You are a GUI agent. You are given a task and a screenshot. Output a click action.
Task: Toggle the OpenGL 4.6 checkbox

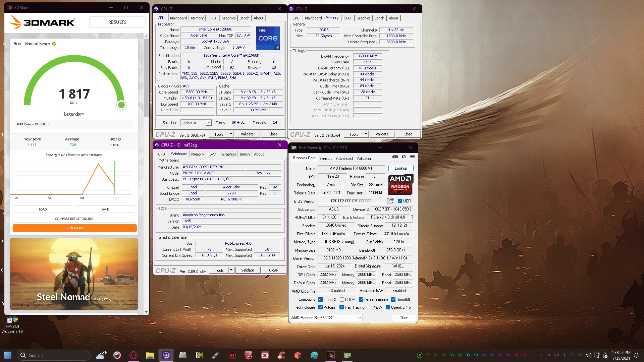click(388, 307)
